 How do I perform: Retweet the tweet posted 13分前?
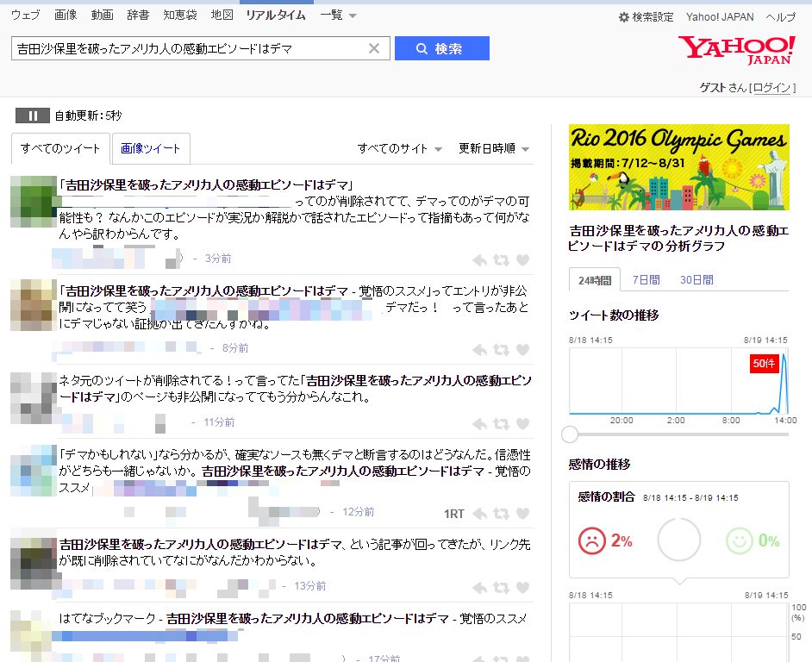pos(501,587)
